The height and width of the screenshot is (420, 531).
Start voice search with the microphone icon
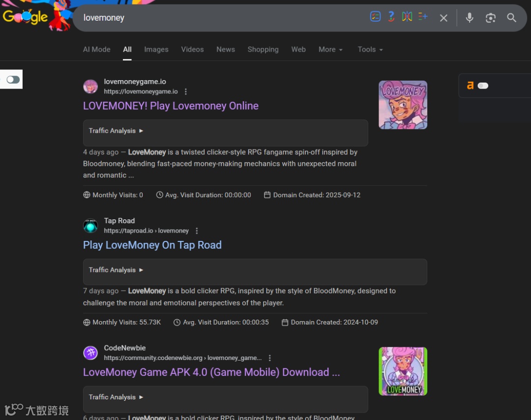(470, 18)
